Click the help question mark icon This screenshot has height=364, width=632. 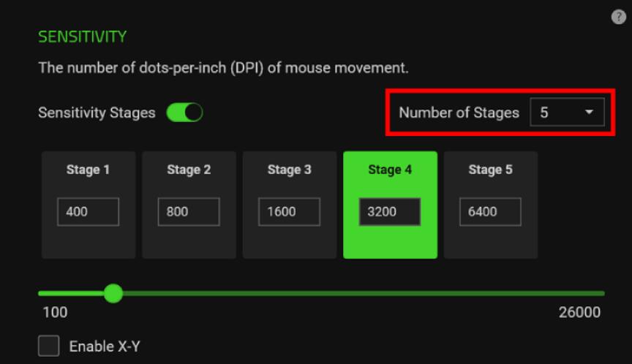pos(618,18)
